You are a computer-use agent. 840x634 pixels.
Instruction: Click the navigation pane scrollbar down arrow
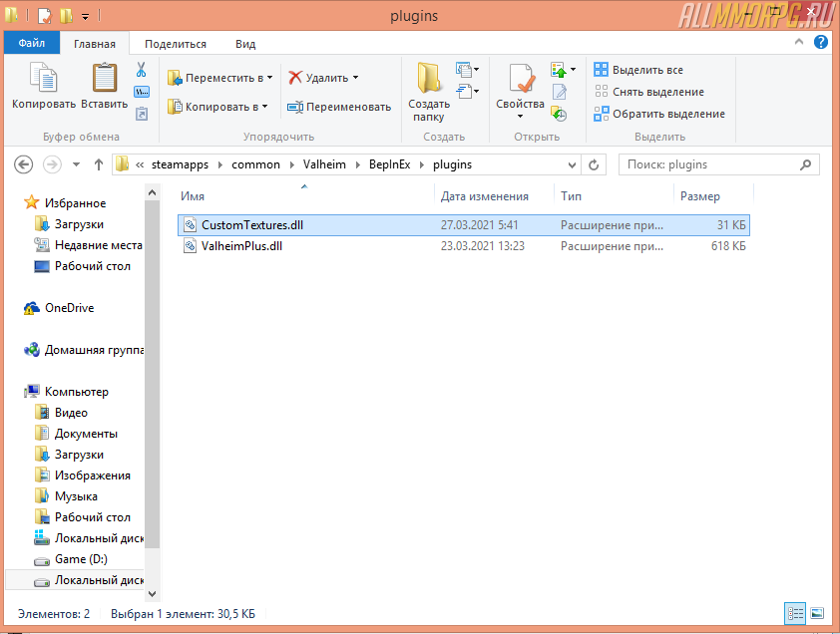pyautogui.click(x=153, y=594)
